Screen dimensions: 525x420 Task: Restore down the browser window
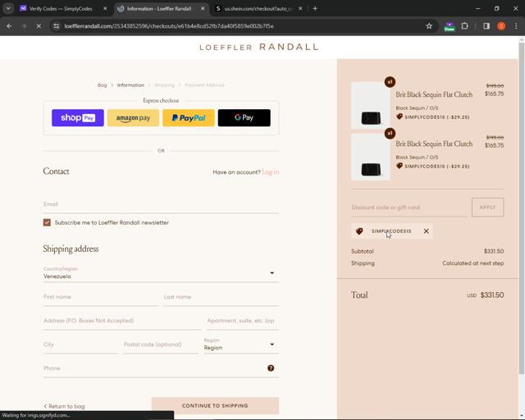point(496,9)
